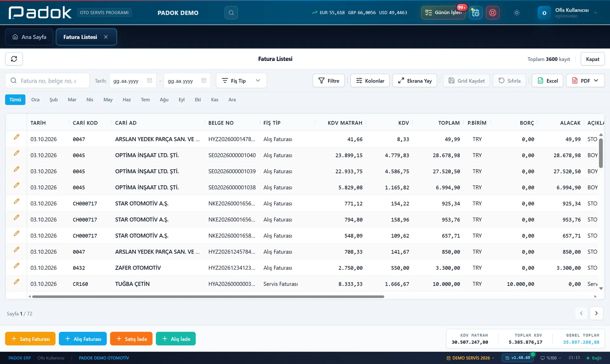This screenshot has width=610, height=364.
Task: Open the calendar clock icon in header
Action: (x=476, y=13)
